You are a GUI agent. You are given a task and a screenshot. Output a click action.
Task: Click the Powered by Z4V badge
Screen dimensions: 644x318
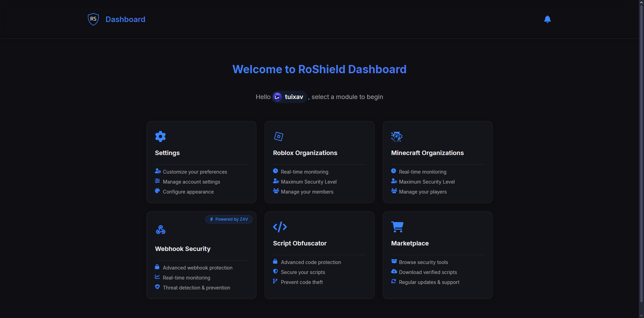pos(229,219)
